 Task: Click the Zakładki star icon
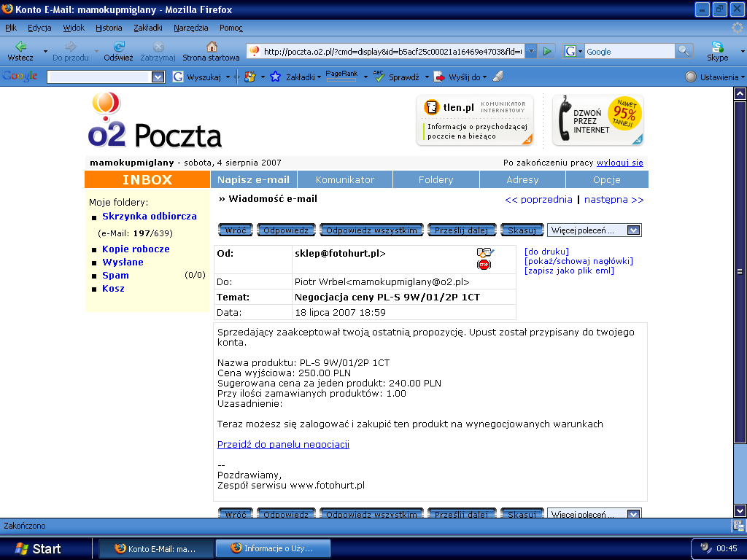(275, 77)
